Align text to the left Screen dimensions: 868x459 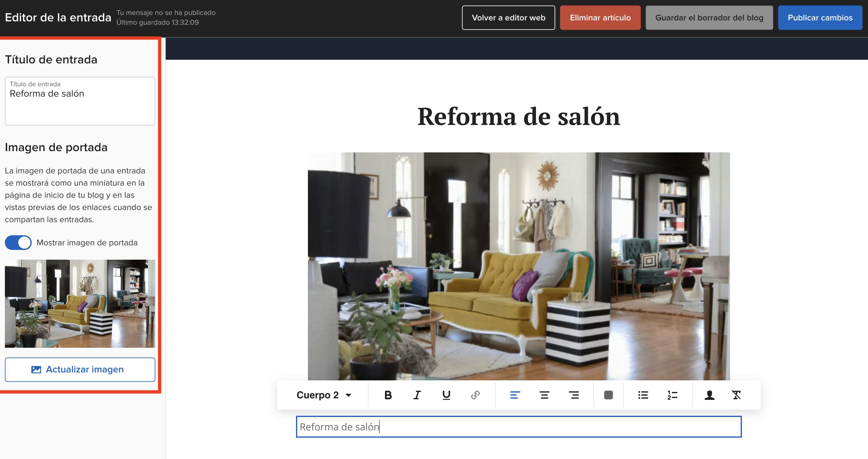pyautogui.click(x=515, y=395)
